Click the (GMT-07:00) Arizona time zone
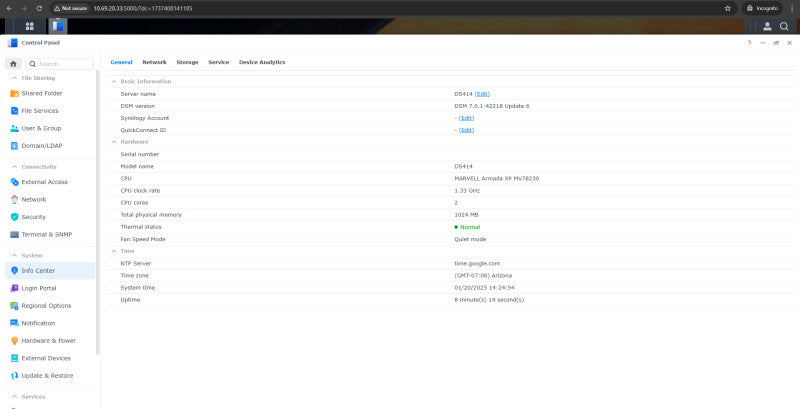This screenshot has width=800, height=409. [x=483, y=275]
